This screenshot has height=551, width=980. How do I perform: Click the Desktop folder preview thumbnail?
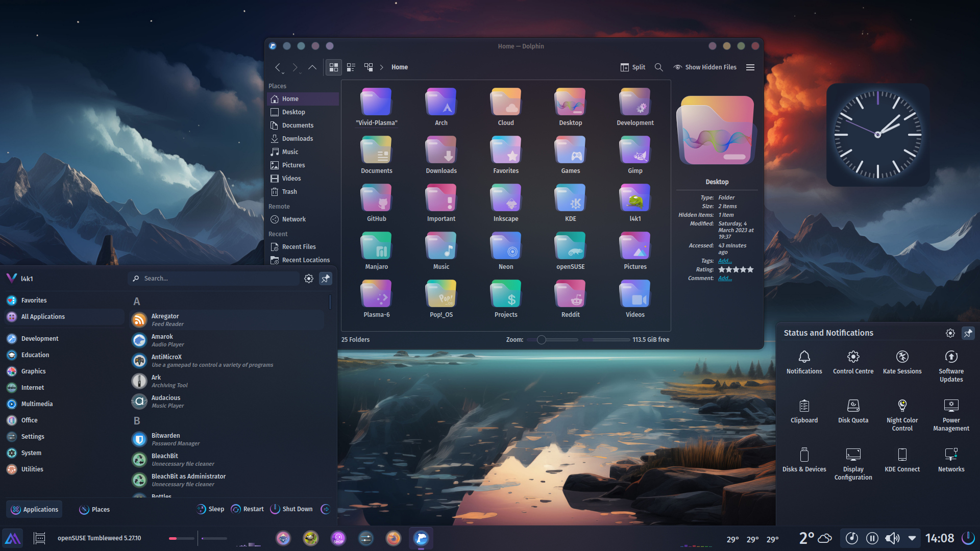(x=716, y=130)
